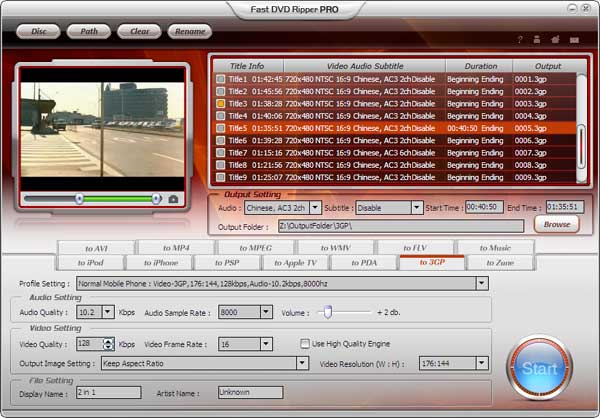Switch to the to MPEG tab
Screen dimensions: 600x418
[256, 248]
